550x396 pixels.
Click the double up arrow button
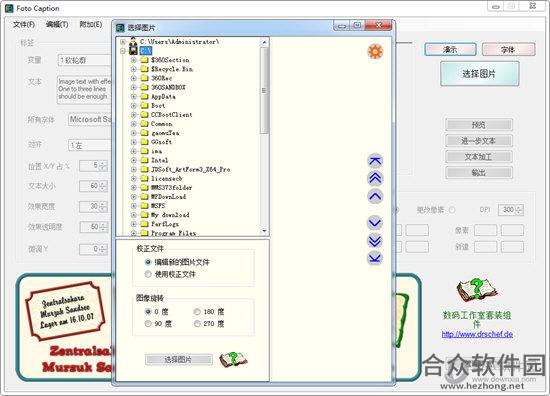375,178
